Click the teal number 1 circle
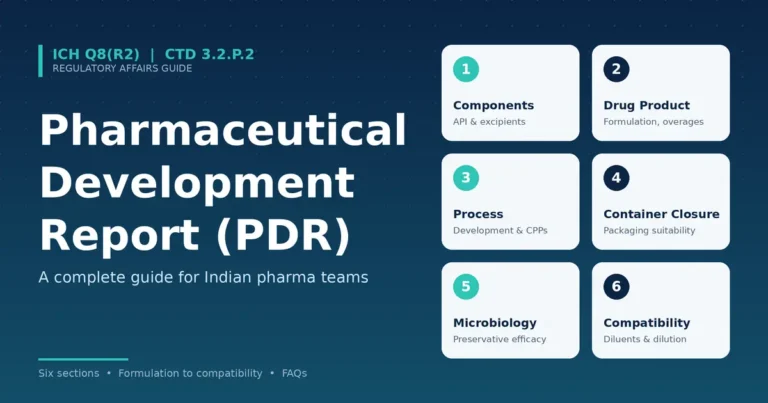This screenshot has width=768, height=403. coord(466,69)
